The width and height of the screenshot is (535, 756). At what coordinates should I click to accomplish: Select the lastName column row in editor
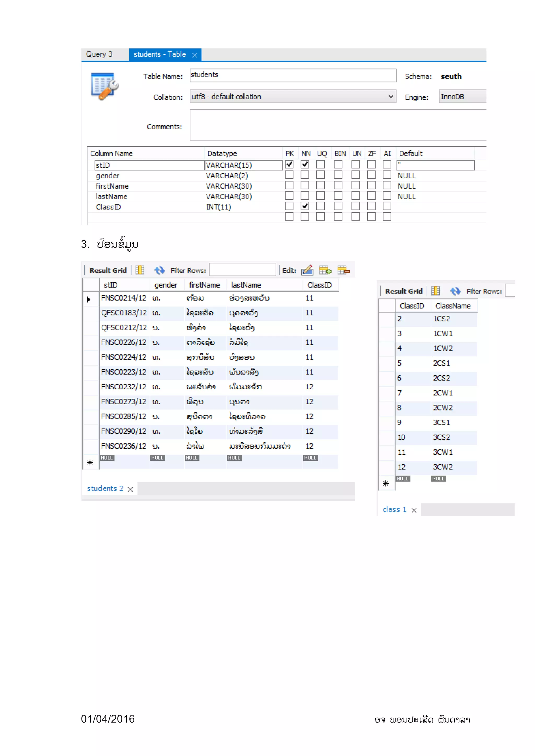pyautogui.click(x=286, y=197)
